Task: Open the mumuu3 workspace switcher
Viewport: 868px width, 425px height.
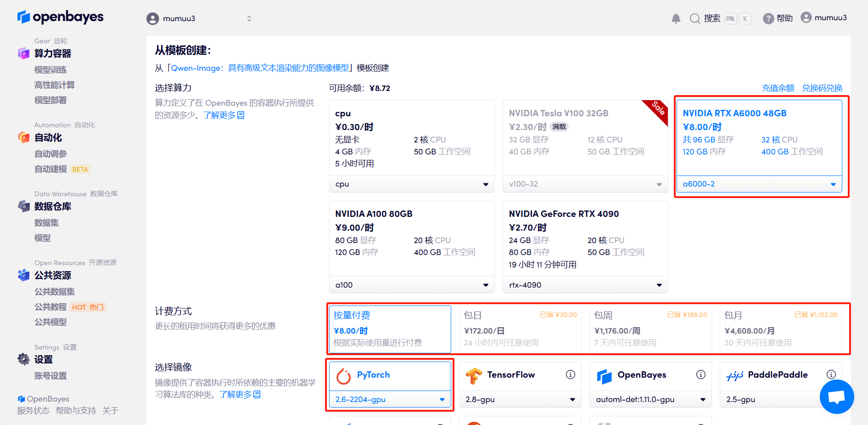Action: tap(199, 19)
